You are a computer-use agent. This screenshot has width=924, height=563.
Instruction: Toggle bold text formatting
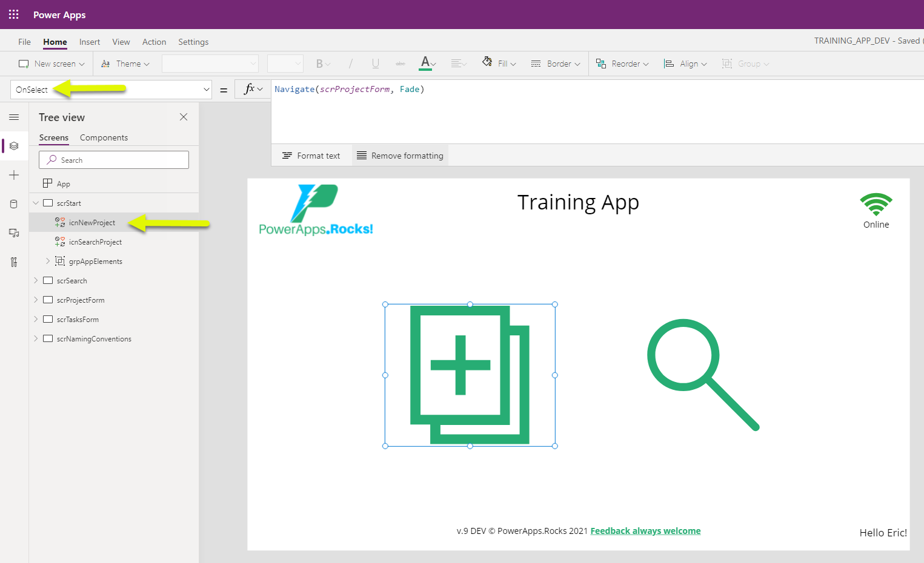[323, 64]
